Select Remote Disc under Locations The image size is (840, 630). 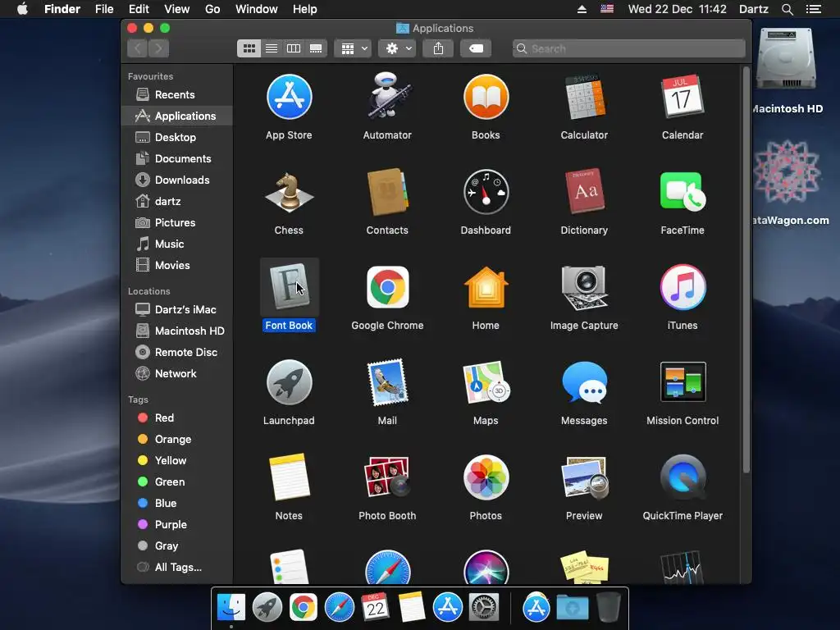(177, 353)
